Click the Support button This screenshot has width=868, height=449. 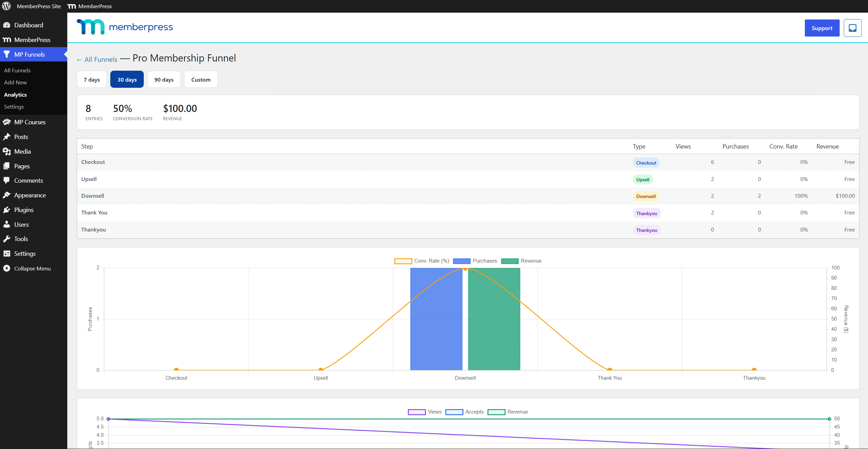822,28
